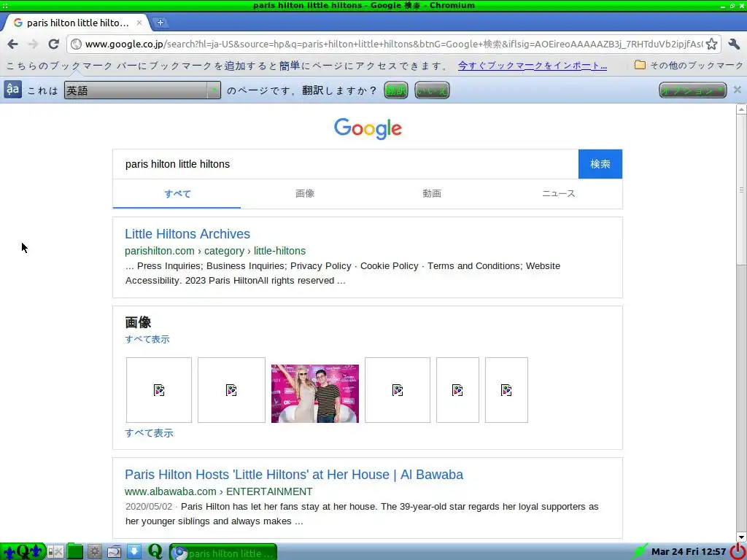Screen dimensions: 747x560
Task: Click the green network connection tray icon
Action: tap(640, 551)
